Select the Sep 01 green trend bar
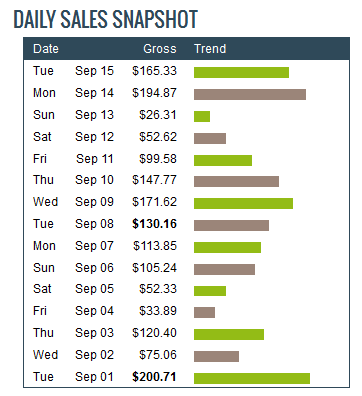This screenshot has width=362, height=396. coord(252,378)
